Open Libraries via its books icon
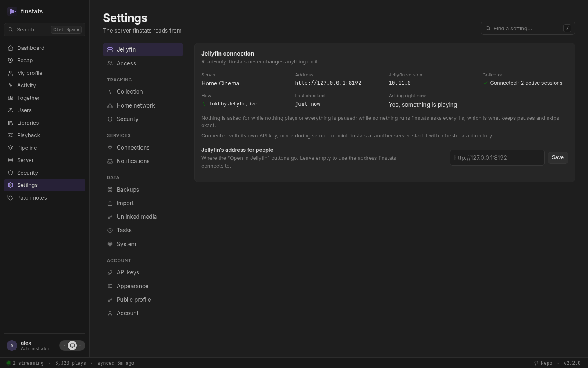The image size is (588, 368). point(10,123)
